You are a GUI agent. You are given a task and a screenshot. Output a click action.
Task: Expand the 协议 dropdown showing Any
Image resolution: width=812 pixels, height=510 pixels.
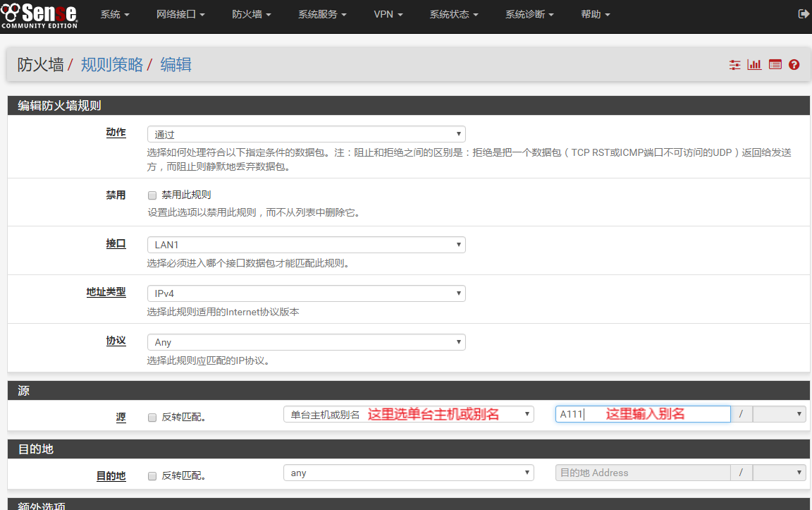(x=306, y=342)
